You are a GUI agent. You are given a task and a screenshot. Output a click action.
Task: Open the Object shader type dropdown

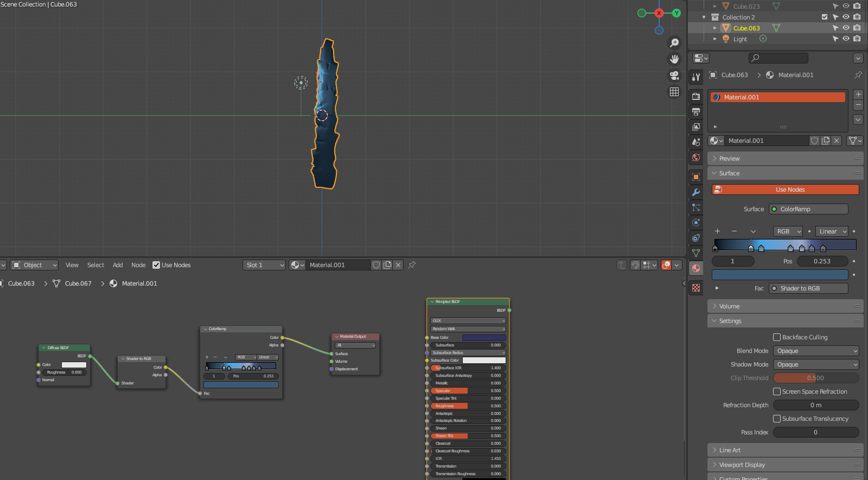(x=34, y=265)
